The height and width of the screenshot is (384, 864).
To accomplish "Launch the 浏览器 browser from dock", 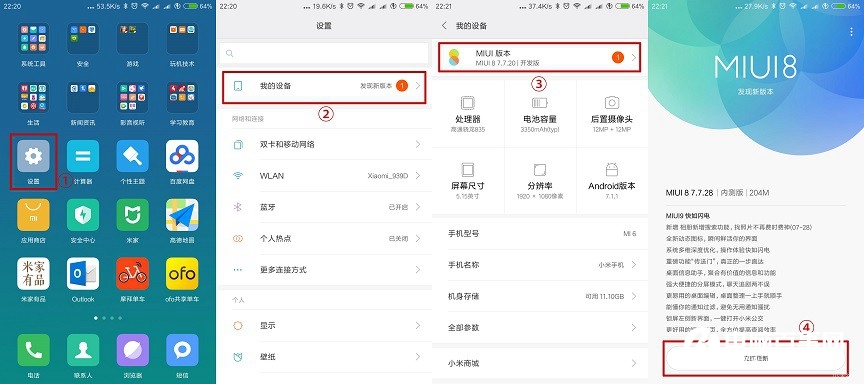I will tap(133, 350).
